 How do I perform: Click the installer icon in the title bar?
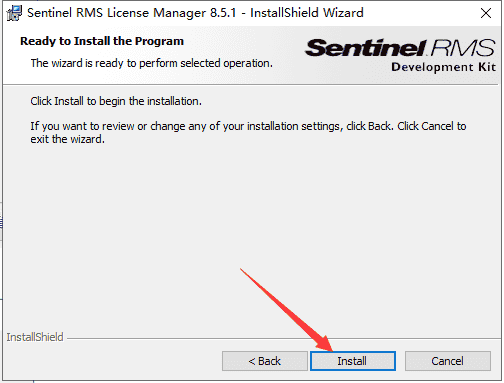(x=14, y=13)
